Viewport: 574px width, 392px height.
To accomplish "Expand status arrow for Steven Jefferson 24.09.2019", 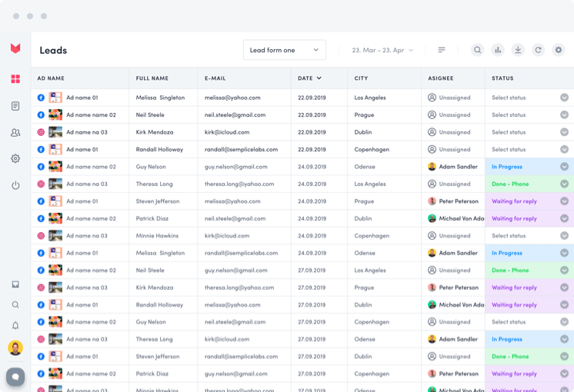I will pyautogui.click(x=564, y=201).
